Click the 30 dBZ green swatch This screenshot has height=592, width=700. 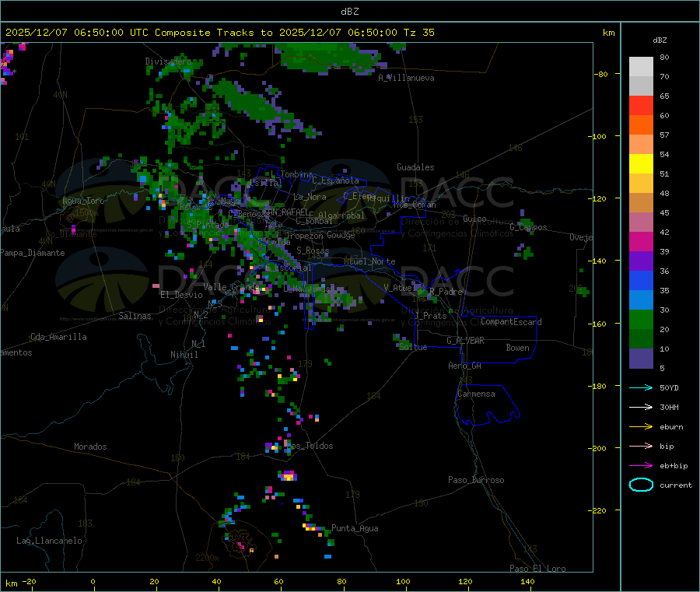click(641, 319)
